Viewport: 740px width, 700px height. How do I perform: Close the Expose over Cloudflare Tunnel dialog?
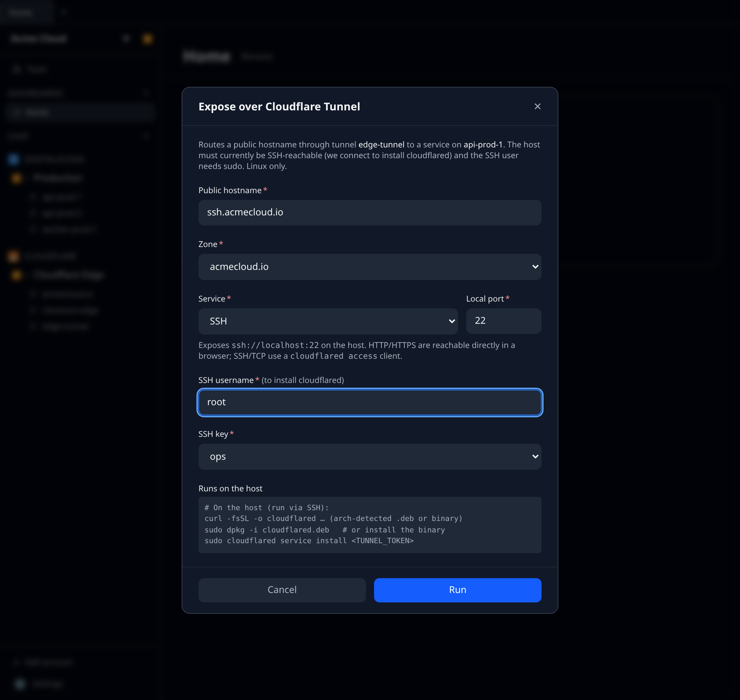537,106
